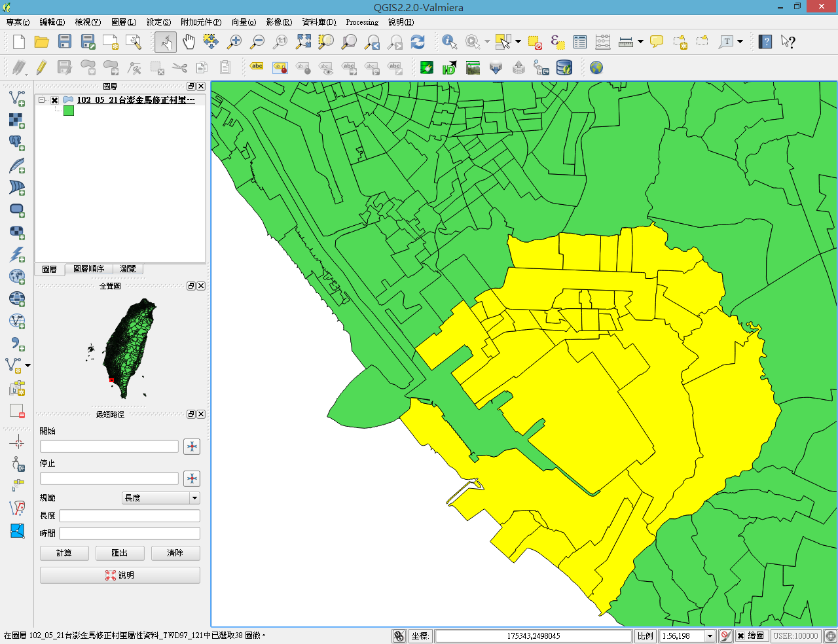Toggle the 繪圖 render checkbox

point(740,635)
